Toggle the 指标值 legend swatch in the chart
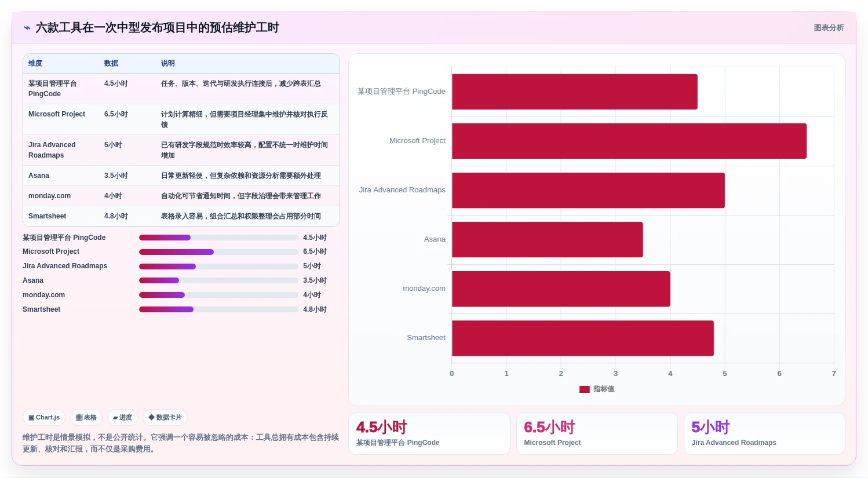Screen dimensions: 868x478 (585, 389)
